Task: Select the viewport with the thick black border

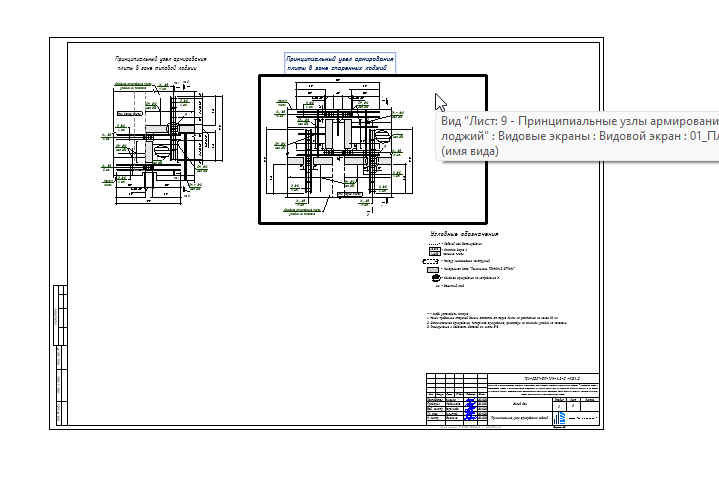Action: 373,150
